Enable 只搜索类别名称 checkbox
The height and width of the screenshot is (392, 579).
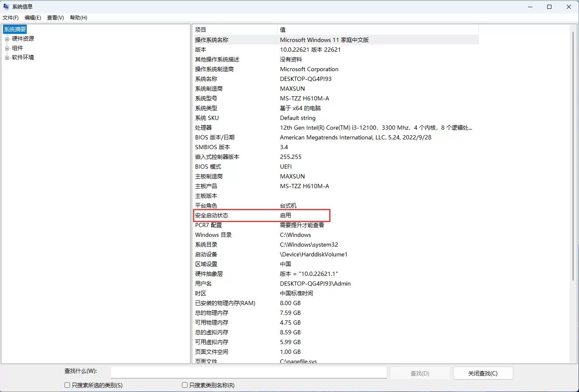coord(185,385)
